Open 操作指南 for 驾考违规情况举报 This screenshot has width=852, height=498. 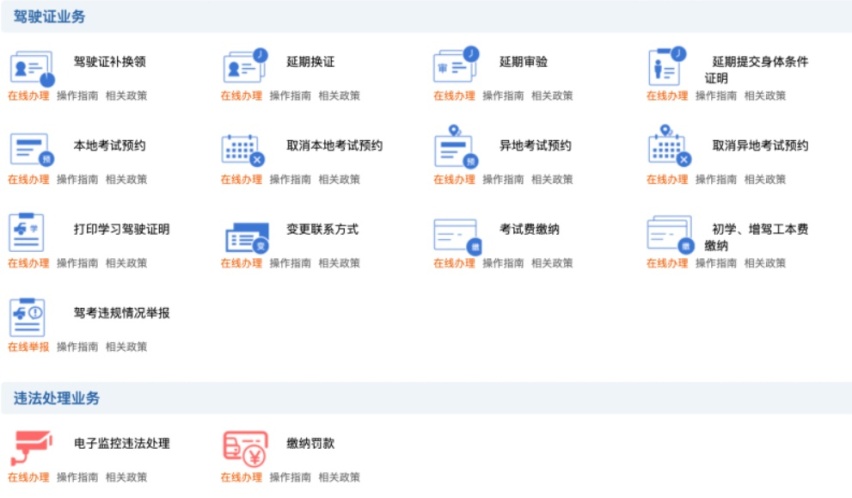[77, 346]
